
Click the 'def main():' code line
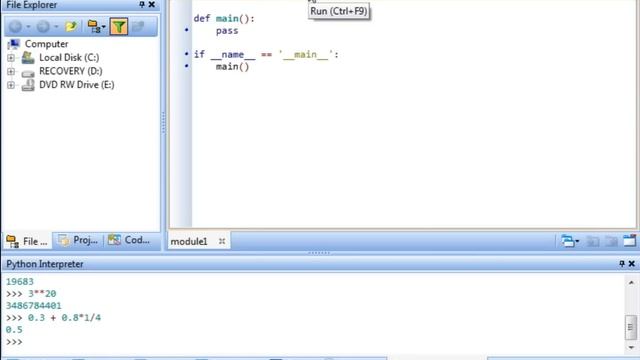[224, 19]
